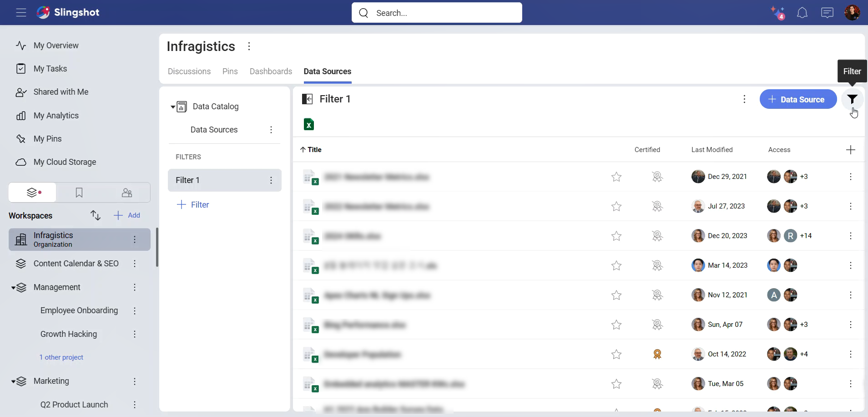Screen dimensions: 868x417
Task: Collapse the side panel next to Filter 1
Action: (308, 99)
